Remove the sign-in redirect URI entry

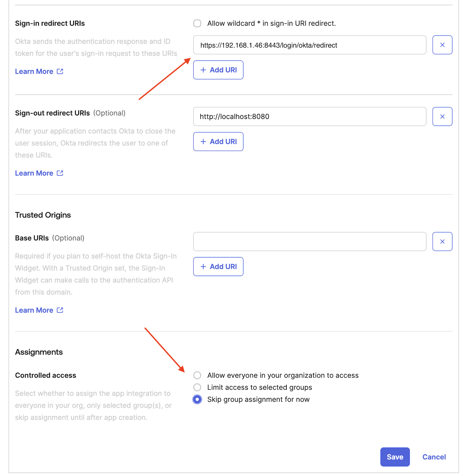click(442, 45)
